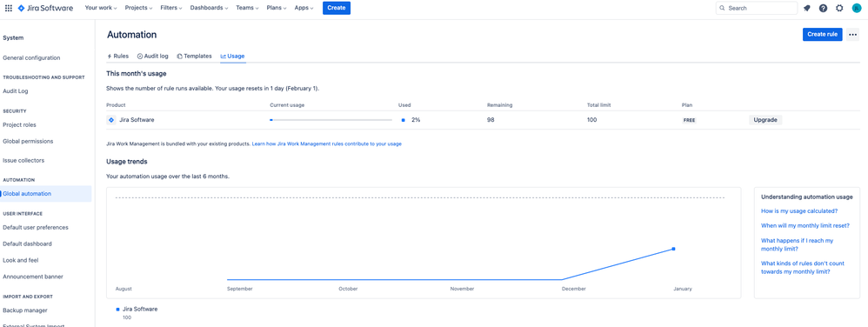This screenshot has height=327, width=868.
Task: Click the Current usage progress bar
Action: pos(331,119)
